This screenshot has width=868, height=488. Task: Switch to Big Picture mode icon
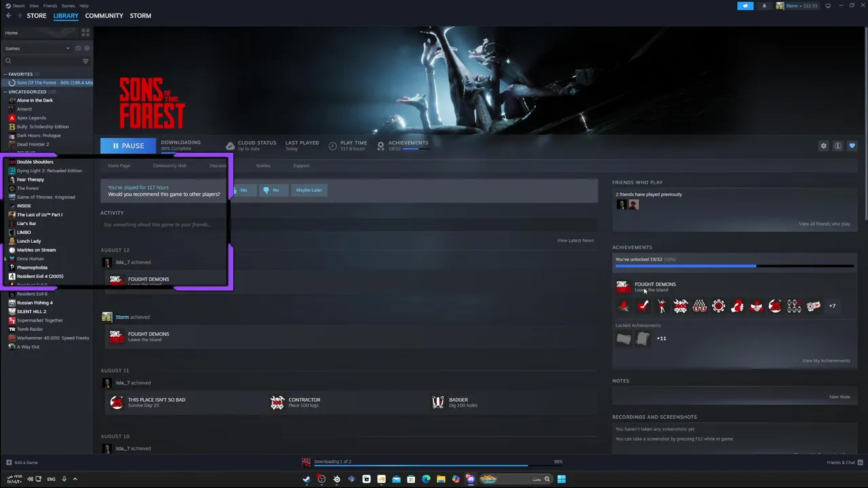828,5
